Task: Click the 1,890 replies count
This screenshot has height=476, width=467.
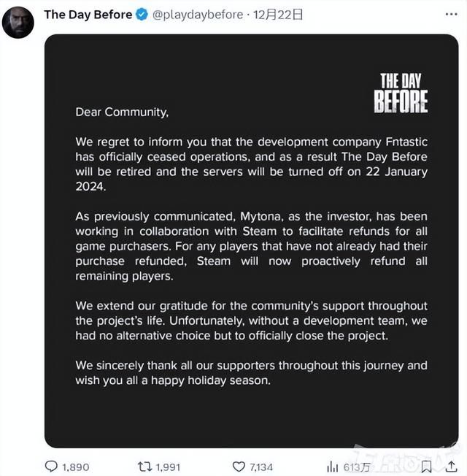Action: pos(74,466)
